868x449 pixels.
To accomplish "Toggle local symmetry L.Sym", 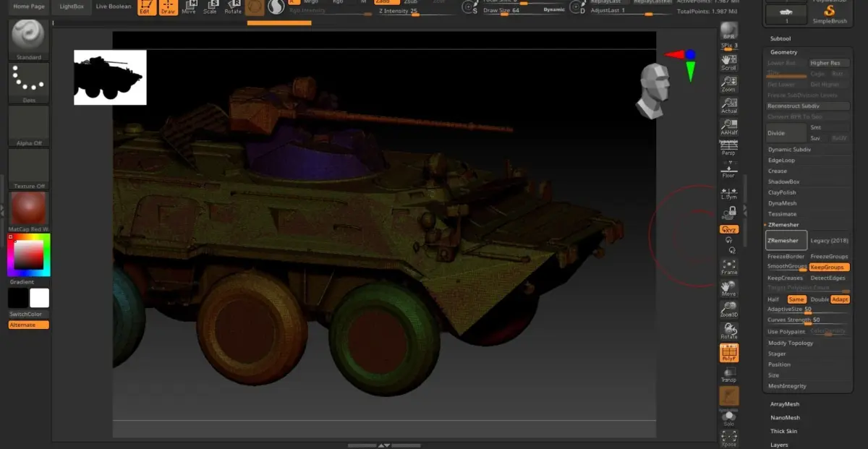I will pos(728,192).
